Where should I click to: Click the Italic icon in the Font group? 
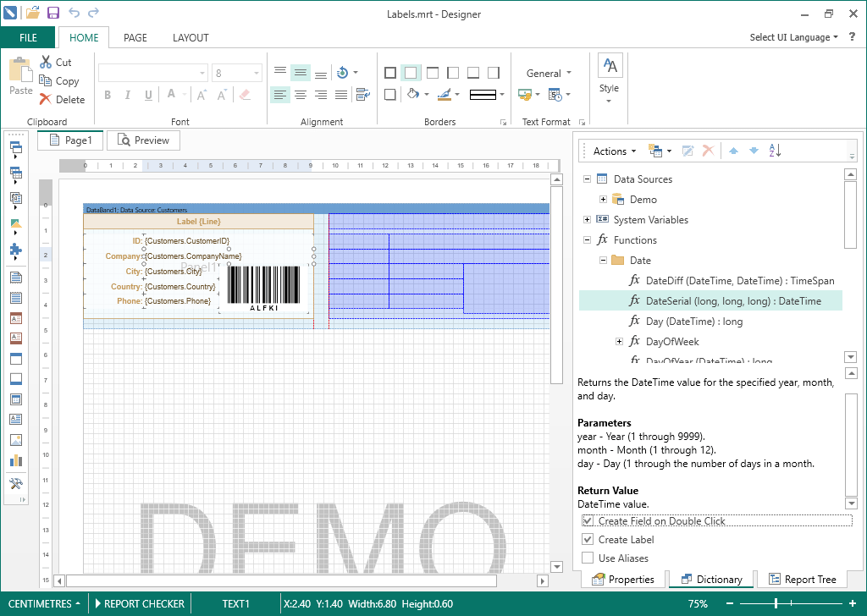(127, 95)
